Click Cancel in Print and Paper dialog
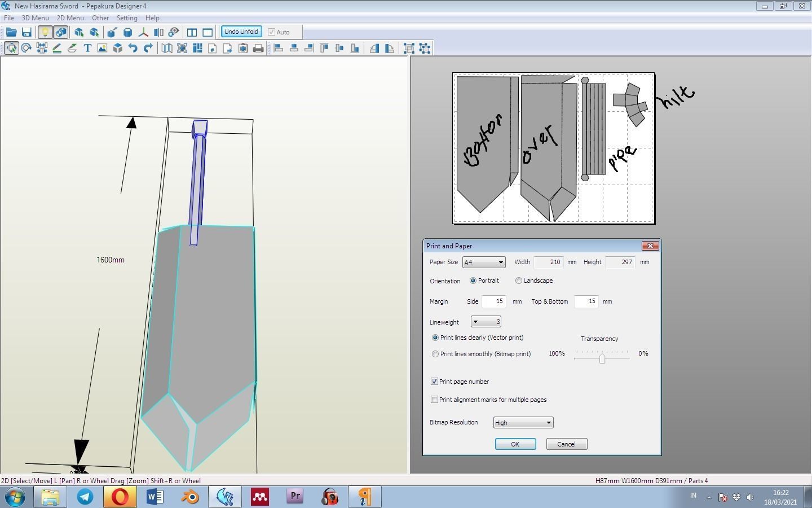The image size is (812, 508). click(567, 444)
